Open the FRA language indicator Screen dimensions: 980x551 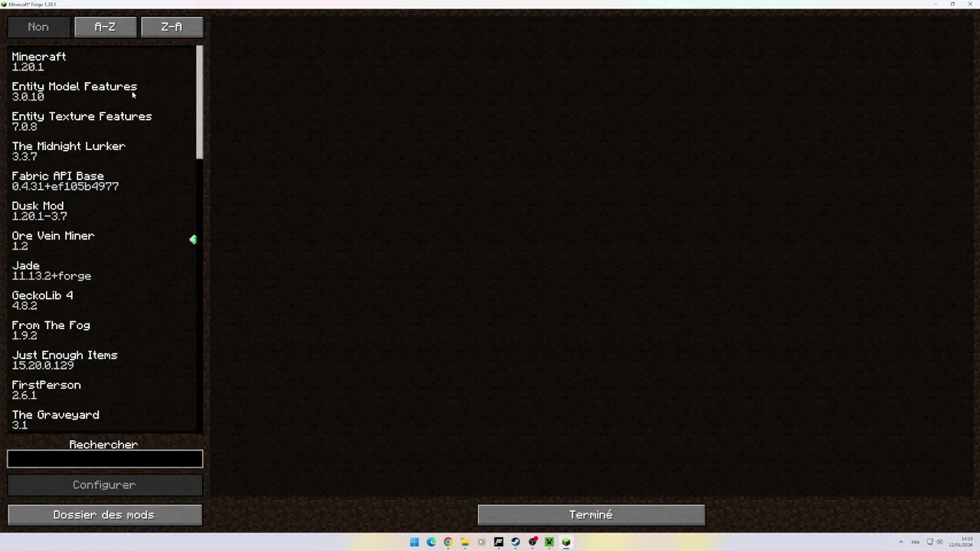click(916, 542)
